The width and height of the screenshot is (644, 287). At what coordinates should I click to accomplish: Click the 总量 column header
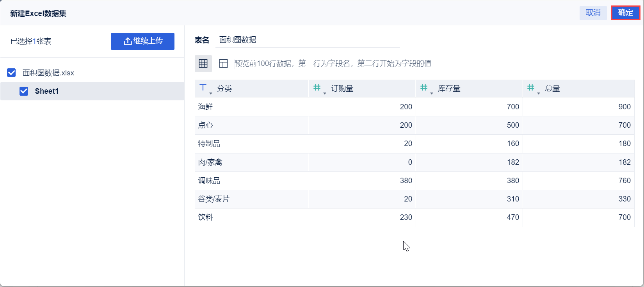(x=552, y=89)
